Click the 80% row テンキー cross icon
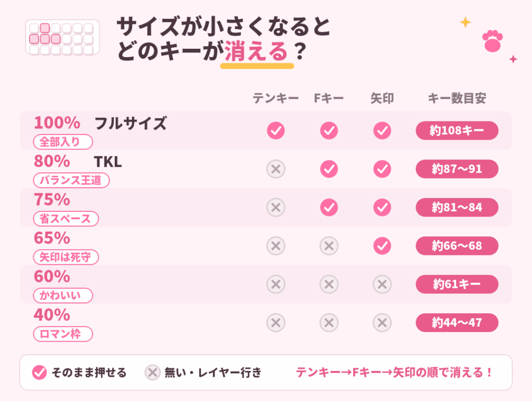 (276, 169)
